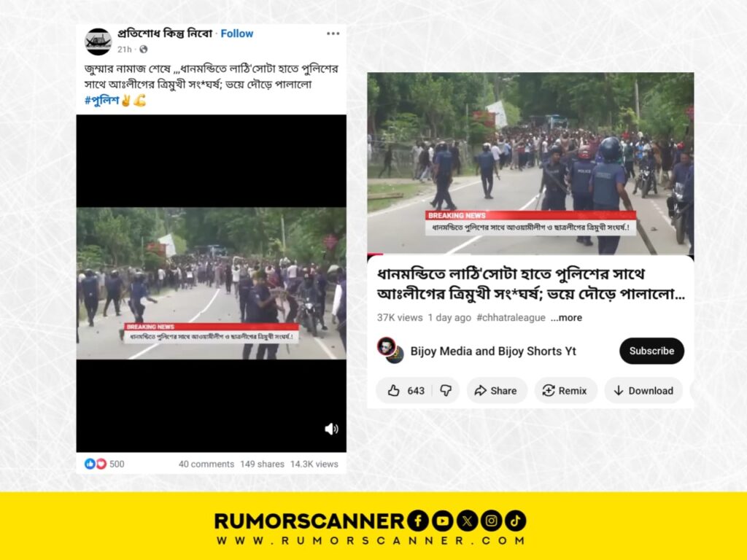Expand the description with ...more
The width and height of the screenshot is (747, 560).
tap(566, 318)
